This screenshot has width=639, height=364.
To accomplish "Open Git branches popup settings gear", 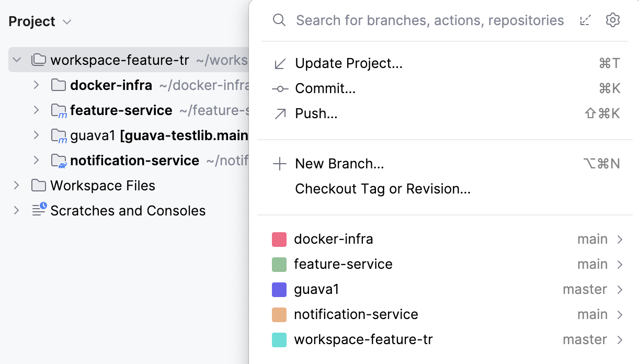I will (x=612, y=20).
